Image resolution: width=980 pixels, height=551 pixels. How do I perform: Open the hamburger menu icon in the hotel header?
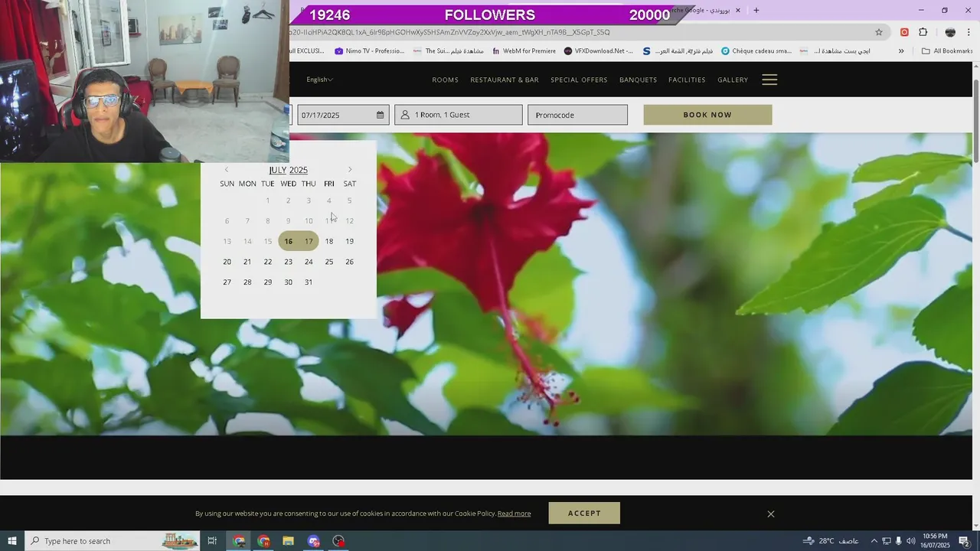point(769,80)
